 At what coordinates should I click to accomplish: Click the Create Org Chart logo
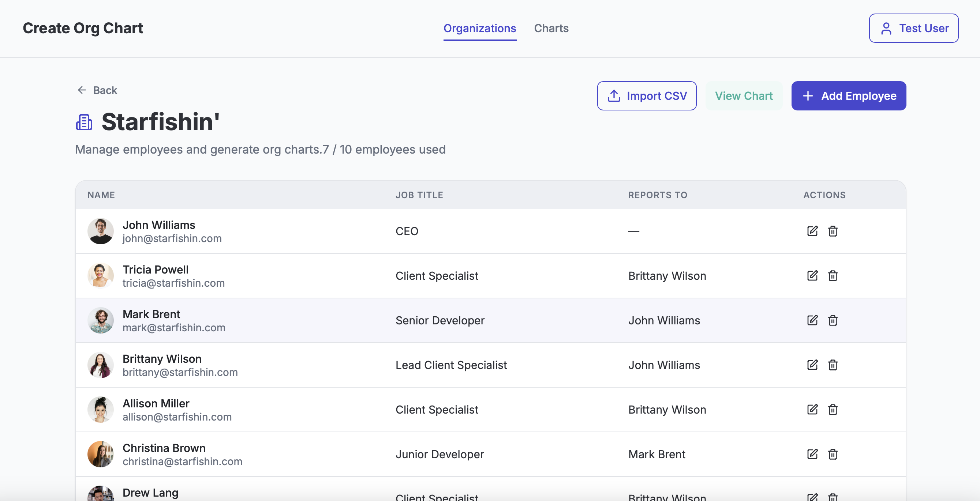(83, 28)
